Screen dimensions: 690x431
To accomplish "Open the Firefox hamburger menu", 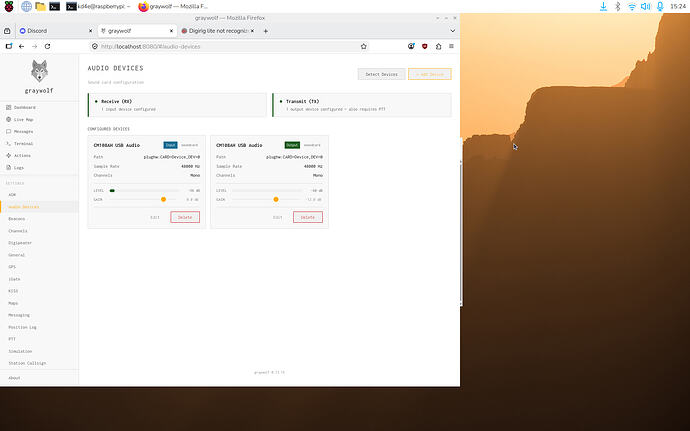I will pyautogui.click(x=451, y=46).
